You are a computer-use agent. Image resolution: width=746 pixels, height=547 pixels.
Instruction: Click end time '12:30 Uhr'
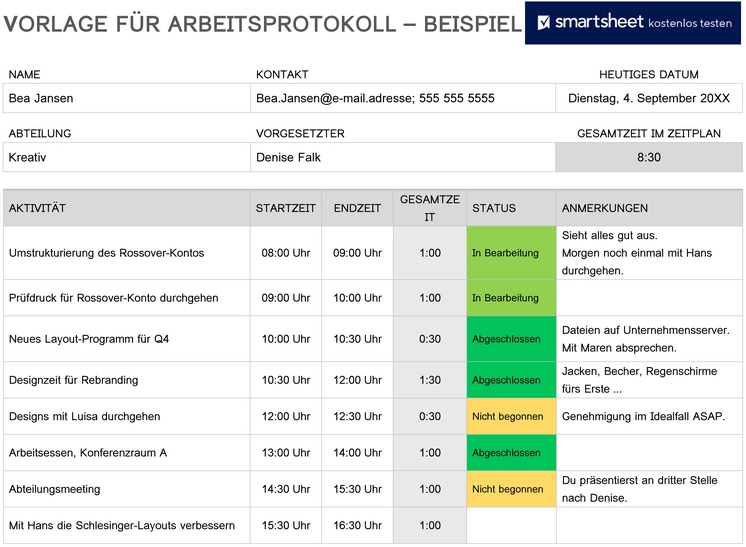click(357, 417)
